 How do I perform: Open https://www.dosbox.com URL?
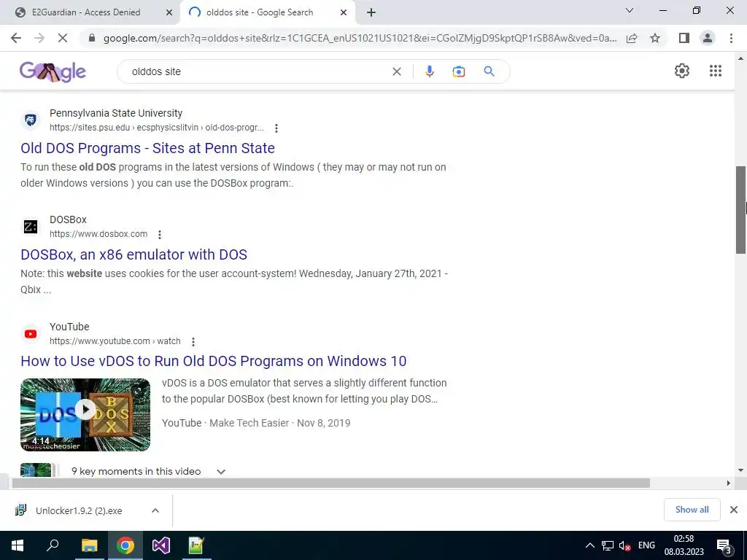coord(98,234)
